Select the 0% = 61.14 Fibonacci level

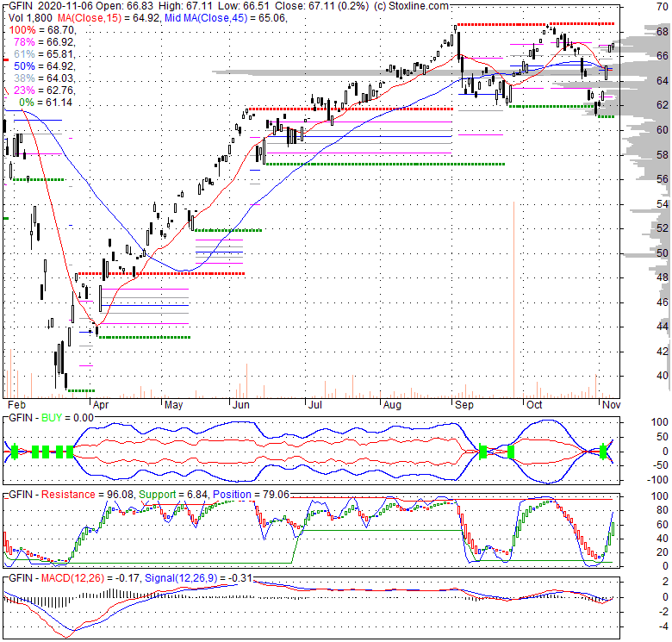pos(46,102)
